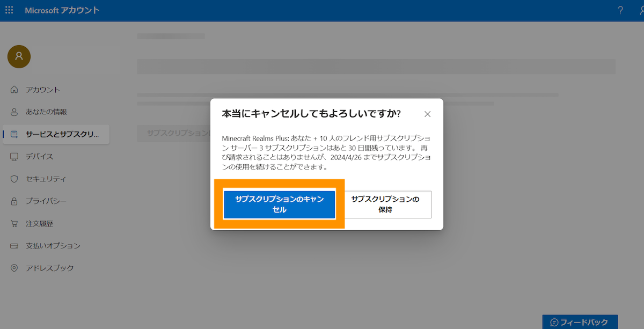
Task: Click the shield icon beside セキュリティ
Action: tap(14, 179)
